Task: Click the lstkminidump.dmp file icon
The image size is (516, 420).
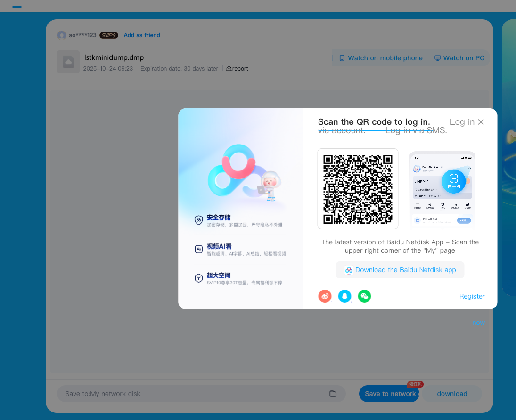Action: point(68,62)
